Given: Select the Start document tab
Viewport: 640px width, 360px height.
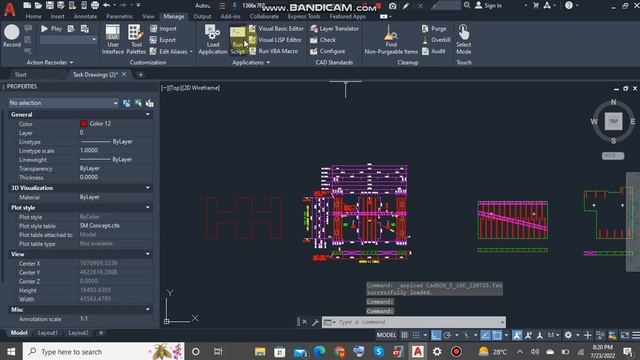Looking at the screenshot, I should [20, 75].
